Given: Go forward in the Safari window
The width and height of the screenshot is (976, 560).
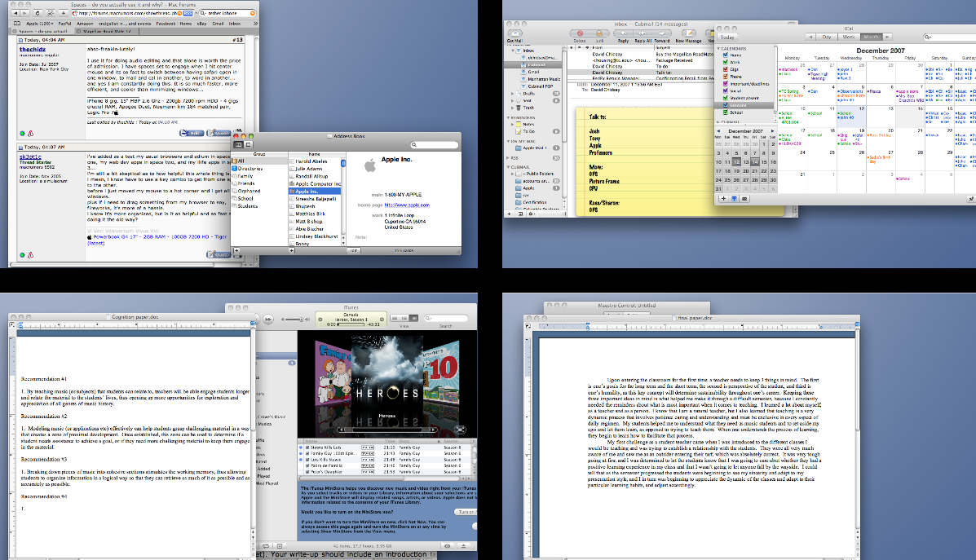Looking at the screenshot, I should coord(25,13).
